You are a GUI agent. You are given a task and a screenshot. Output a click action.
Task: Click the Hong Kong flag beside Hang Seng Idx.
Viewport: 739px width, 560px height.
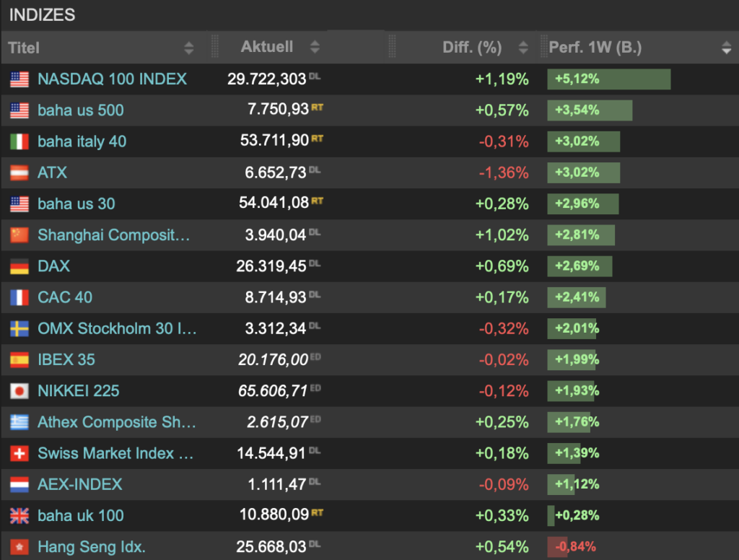click(19, 547)
